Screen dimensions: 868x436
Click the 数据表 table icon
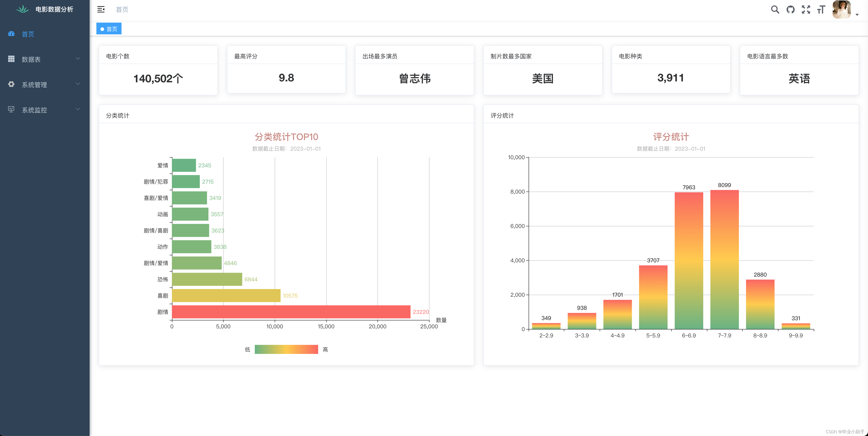click(11, 59)
